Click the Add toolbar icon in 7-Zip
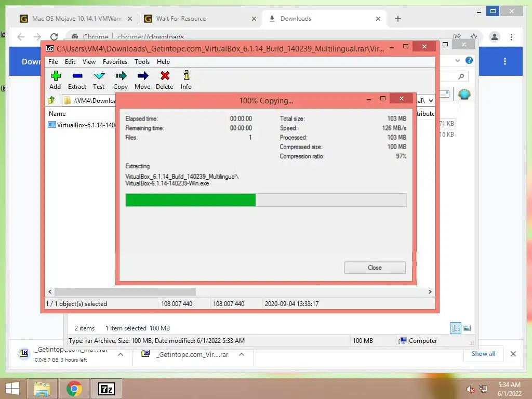The image size is (532, 399). coord(55,80)
